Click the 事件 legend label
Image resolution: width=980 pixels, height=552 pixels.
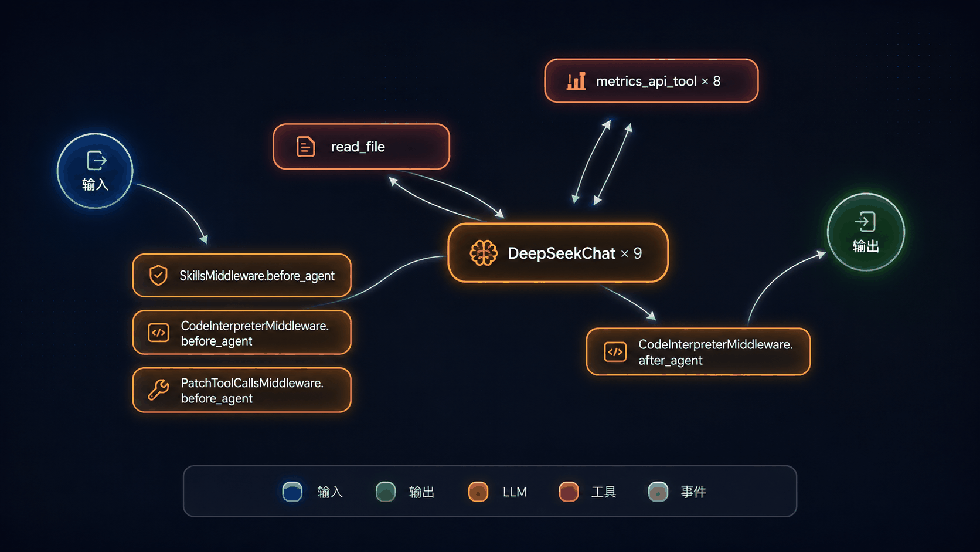(x=693, y=492)
